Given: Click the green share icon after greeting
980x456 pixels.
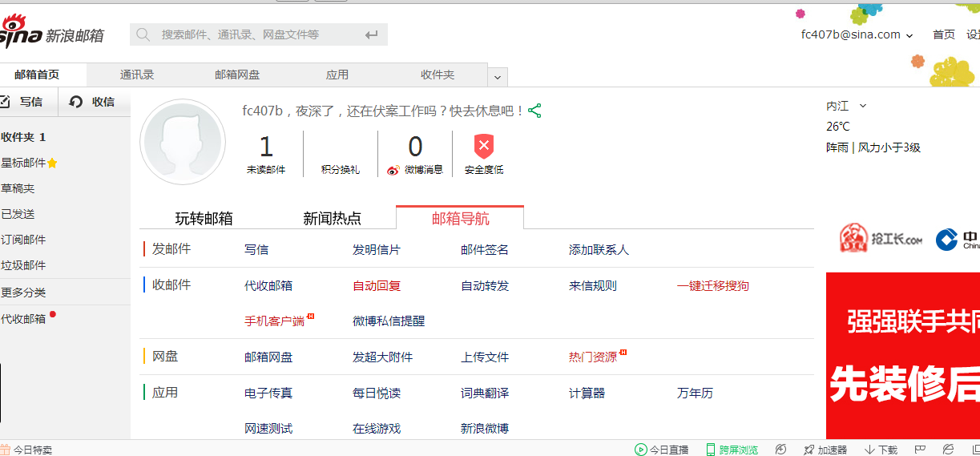Looking at the screenshot, I should pos(534,111).
